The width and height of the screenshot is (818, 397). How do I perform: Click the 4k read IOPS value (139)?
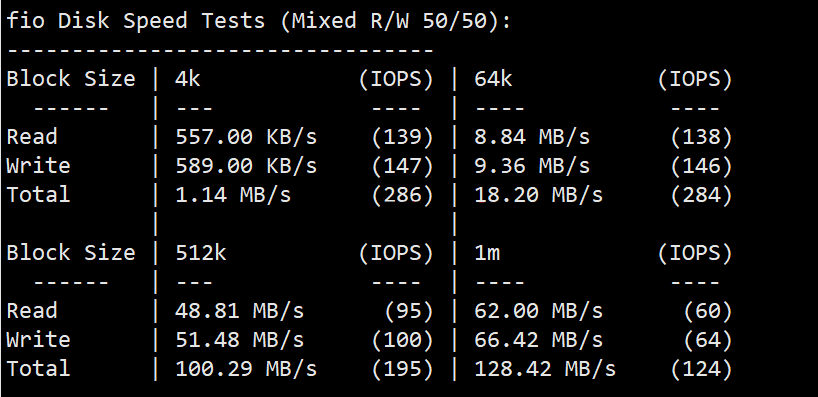coord(402,137)
